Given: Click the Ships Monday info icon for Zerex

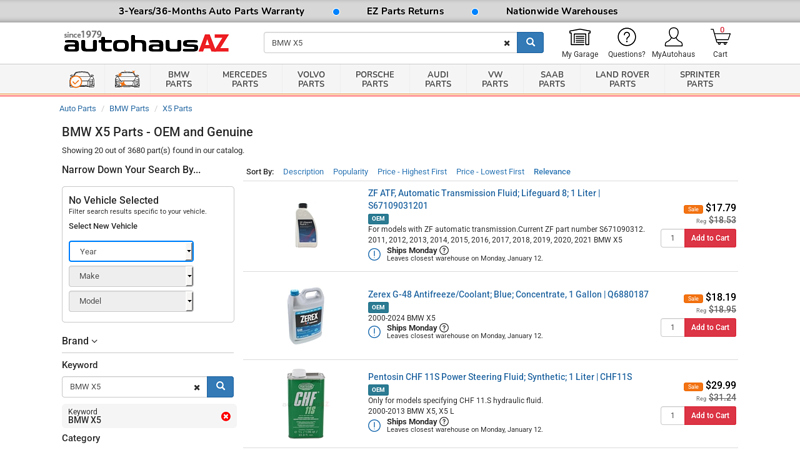Looking at the screenshot, I should [x=444, y=328].
